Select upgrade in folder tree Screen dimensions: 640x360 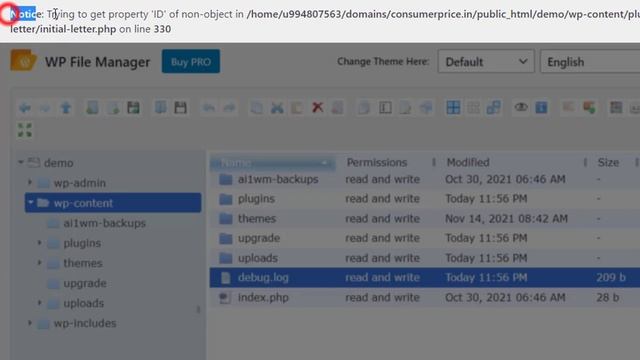tap(85, 283)
